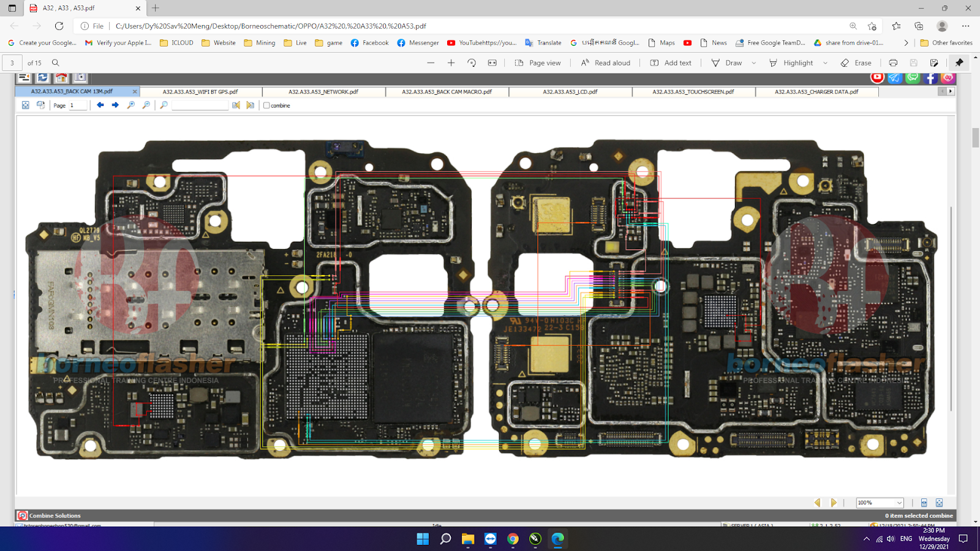Screen dimensions: 980x551
Task: Unpin the PDF toolbar
Action: click(x=959, y=63)
